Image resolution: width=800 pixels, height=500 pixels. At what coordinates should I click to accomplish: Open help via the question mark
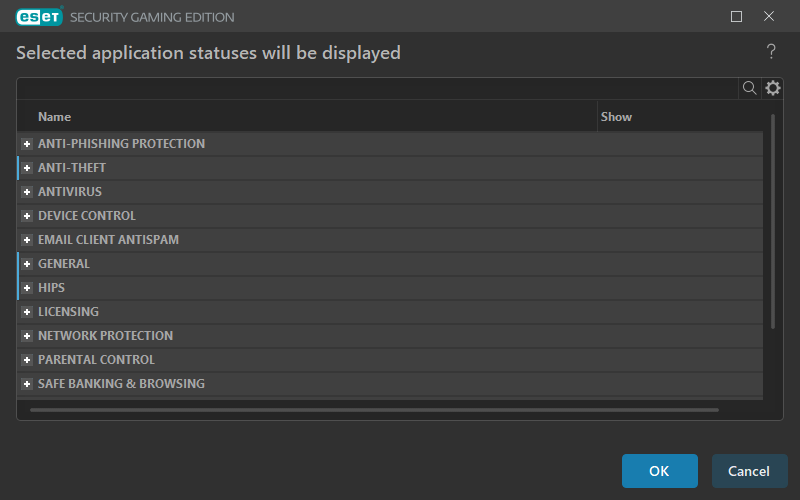click(x=771, y=52)
